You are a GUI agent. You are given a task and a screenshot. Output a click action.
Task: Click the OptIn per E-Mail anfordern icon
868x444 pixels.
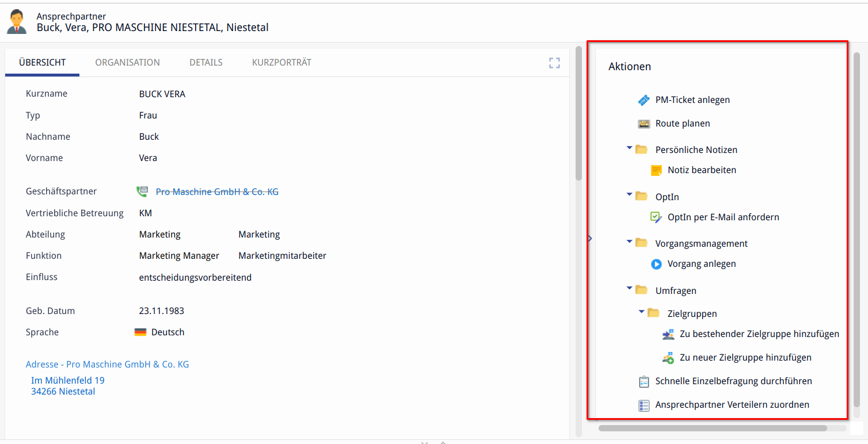coord(656,217)
